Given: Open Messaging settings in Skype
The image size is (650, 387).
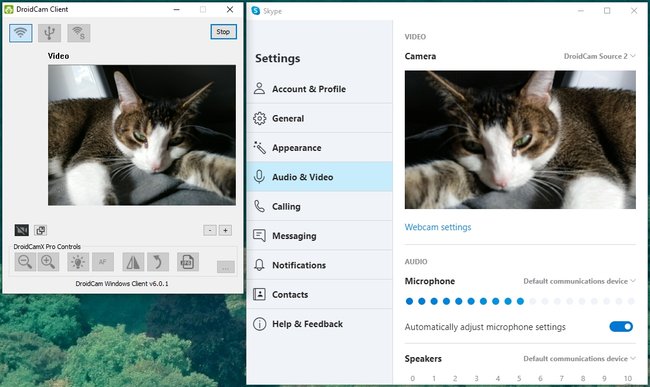Looking at the screenshot, I should pos(320,236).
